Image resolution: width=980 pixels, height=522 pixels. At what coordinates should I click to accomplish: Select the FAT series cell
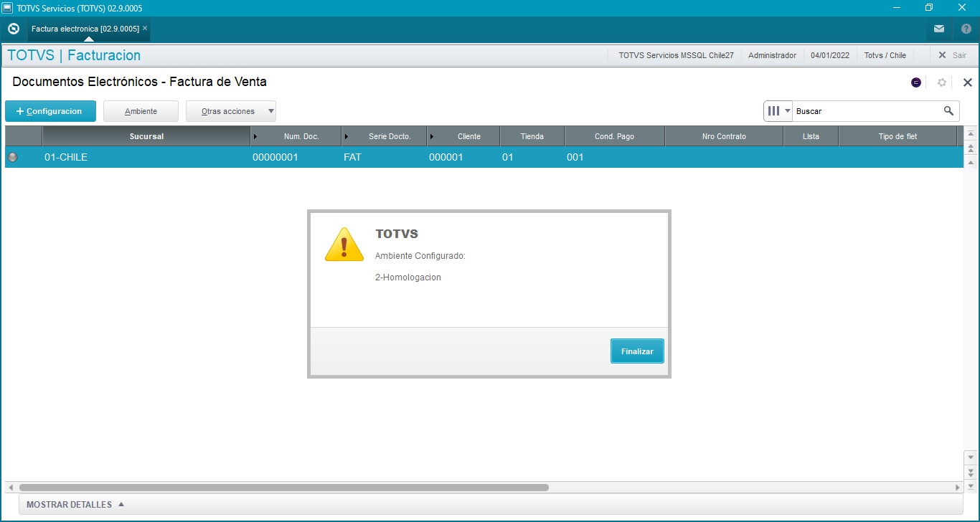click(384, 157)
